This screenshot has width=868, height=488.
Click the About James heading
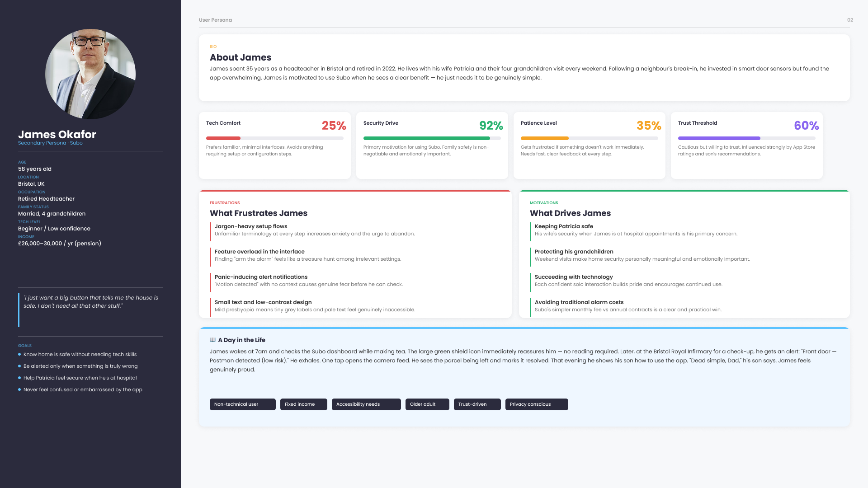(x=241, y=57)
